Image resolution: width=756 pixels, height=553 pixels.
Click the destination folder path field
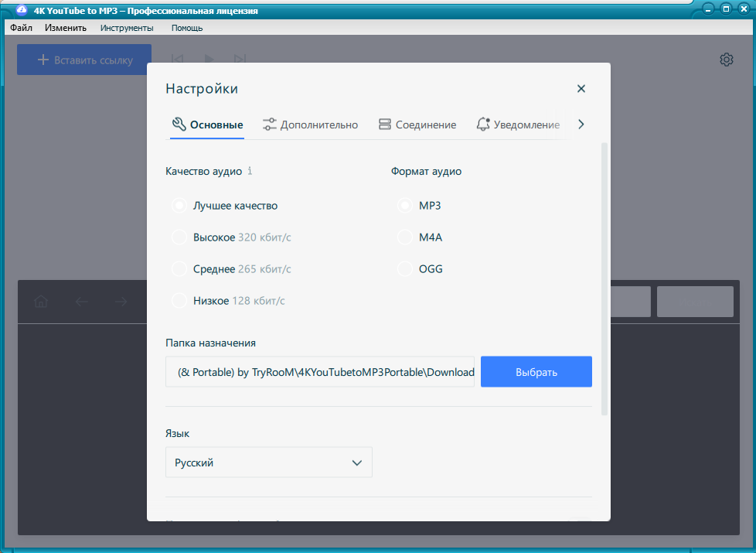tap(320, 371)
